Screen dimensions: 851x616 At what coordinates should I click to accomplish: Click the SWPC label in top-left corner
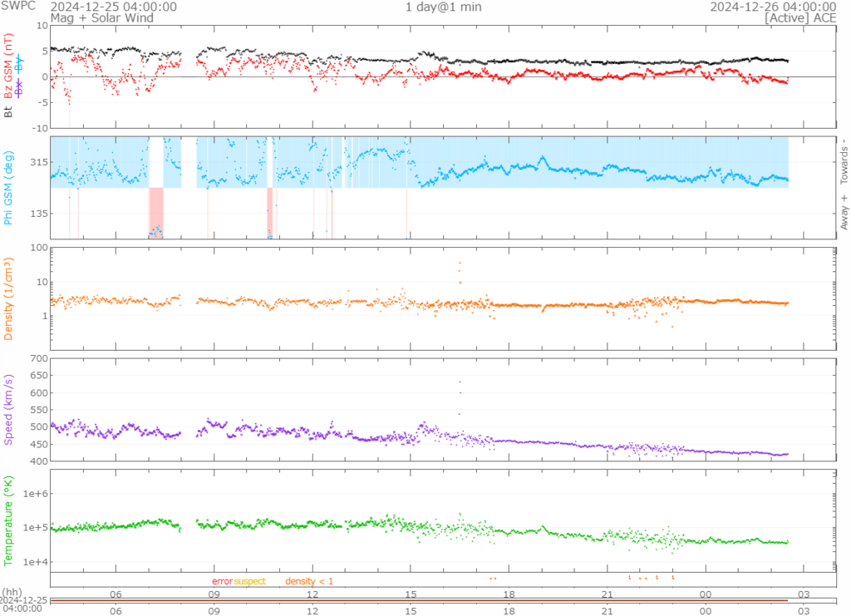(17, 7)
